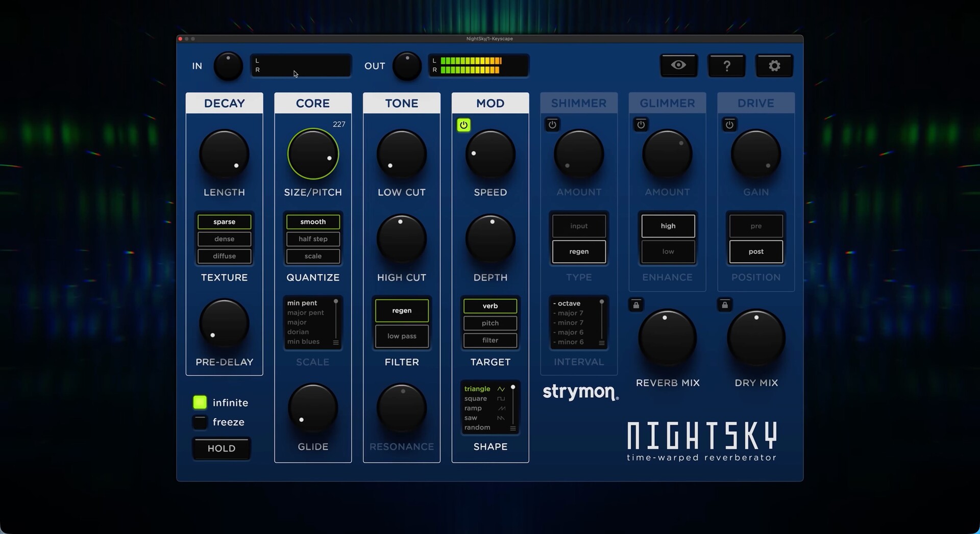
Task: Toggle the Reverb Mix lock icon
Action: click(x=636, y=305)
